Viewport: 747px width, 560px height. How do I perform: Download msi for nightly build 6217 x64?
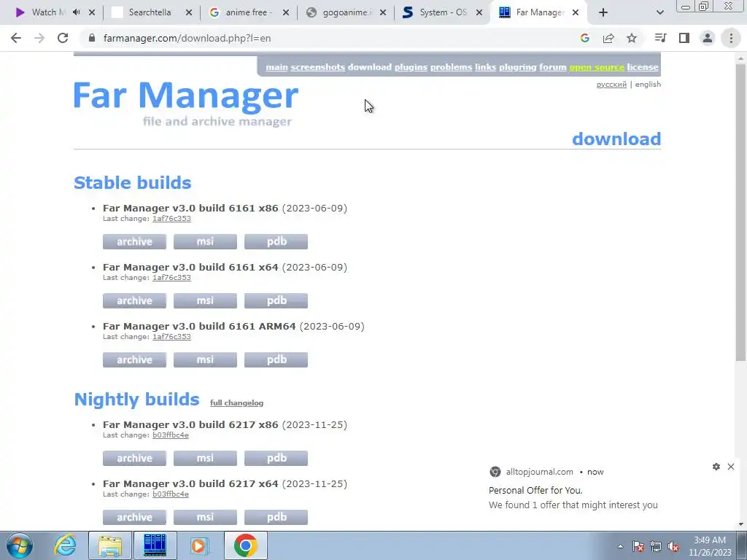pyautogui.click(x=205, y=517)
